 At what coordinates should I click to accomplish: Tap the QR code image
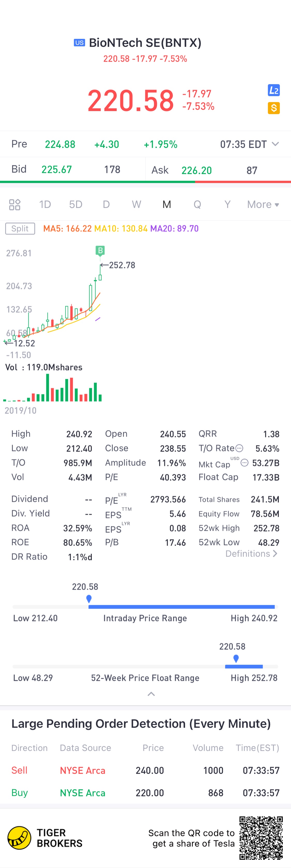(x=261, y=838)
